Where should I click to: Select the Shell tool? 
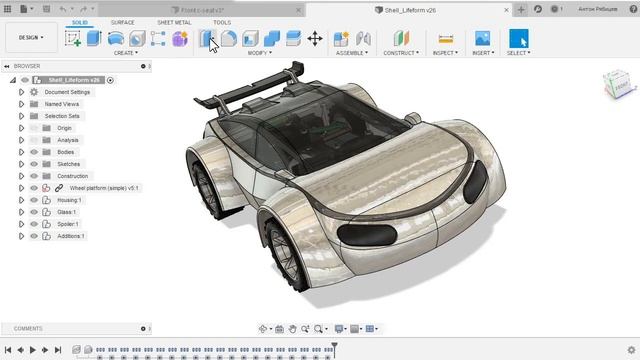(250, 38)
